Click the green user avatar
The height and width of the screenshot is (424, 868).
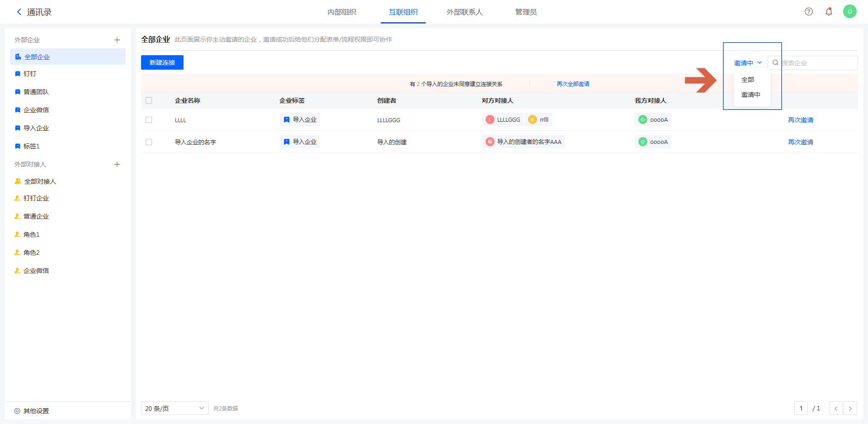849,12
